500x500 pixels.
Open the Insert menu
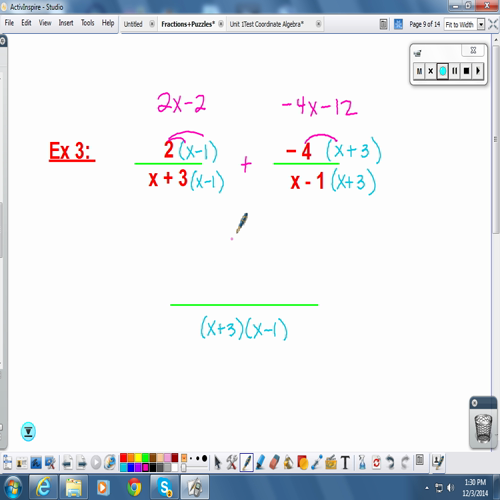pyautogui.click(x=66, y=23)
